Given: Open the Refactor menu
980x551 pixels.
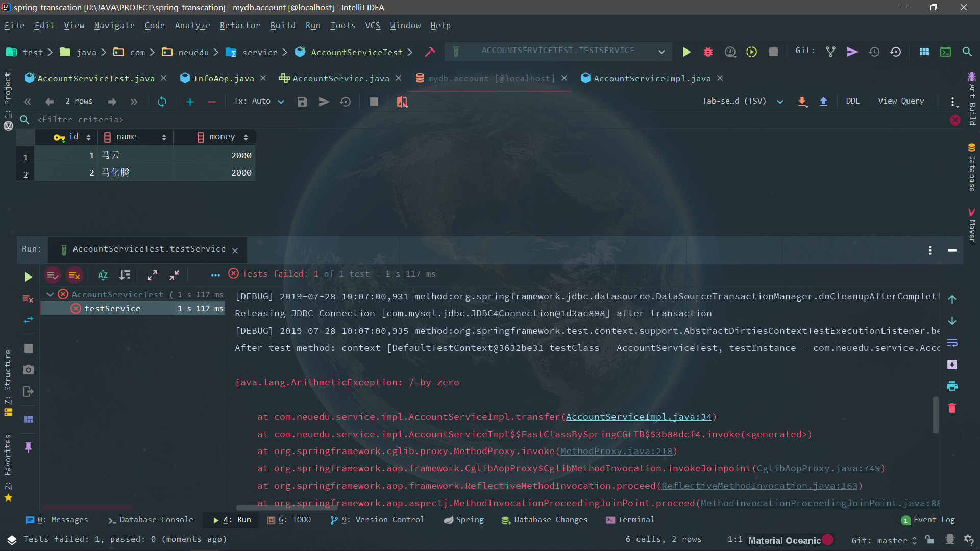Looking at the screenshot, I should coord(239,26).
